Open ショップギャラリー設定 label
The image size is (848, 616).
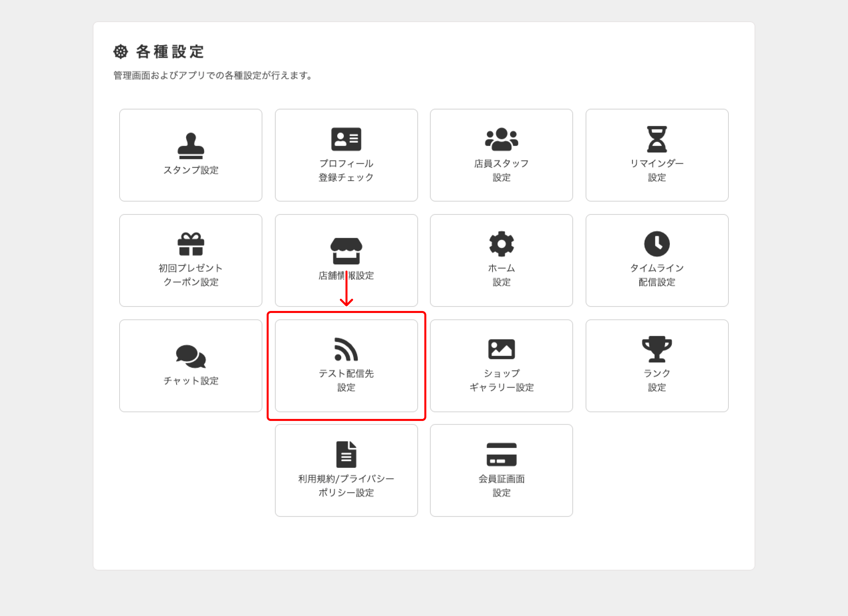[502, 381]
